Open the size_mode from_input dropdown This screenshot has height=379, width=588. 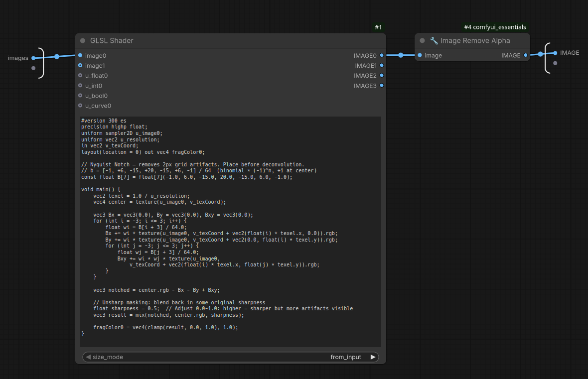pyautogui.click(x=231, y=357)
